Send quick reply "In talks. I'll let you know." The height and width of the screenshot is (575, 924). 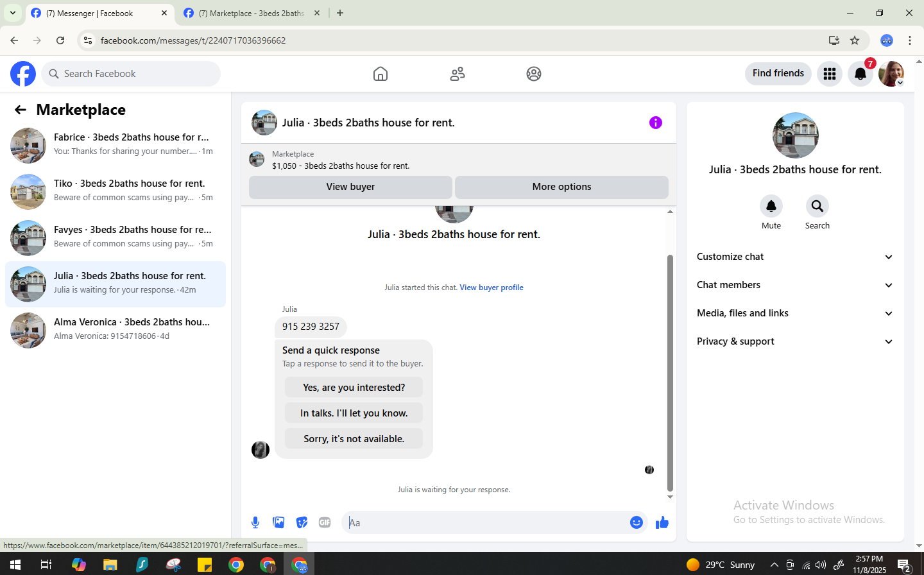click(x=354, y=413)
